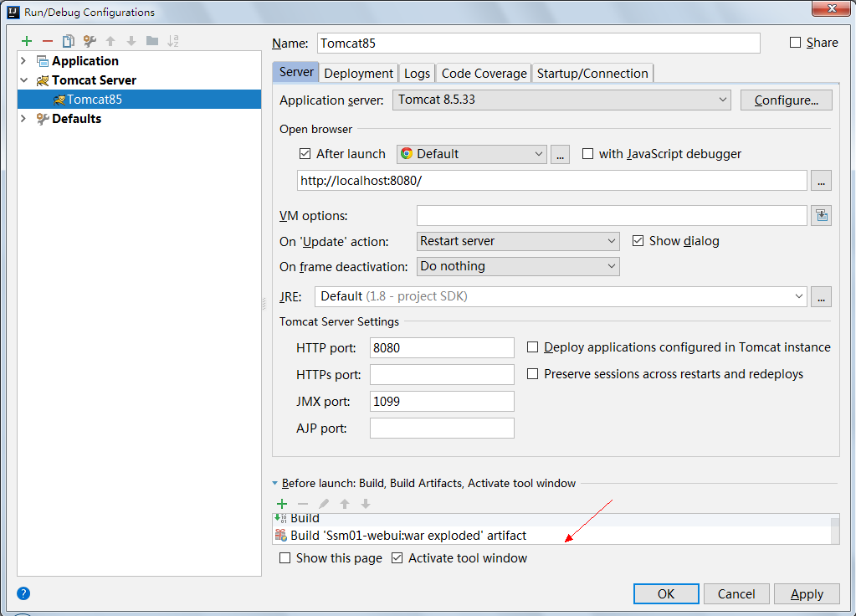The width and height of the screenshot is (856, 616).
Task: Browse for a JRE location
Action: point(821,296)
